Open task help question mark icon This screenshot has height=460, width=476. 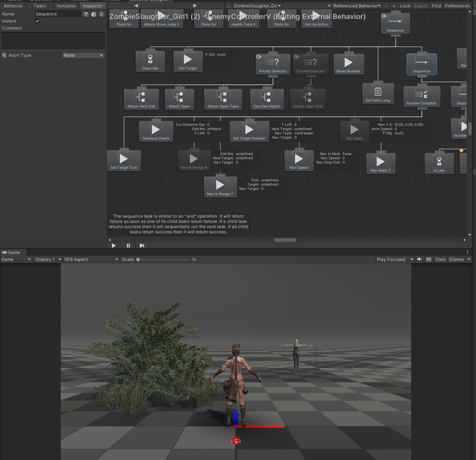point(86,14)
